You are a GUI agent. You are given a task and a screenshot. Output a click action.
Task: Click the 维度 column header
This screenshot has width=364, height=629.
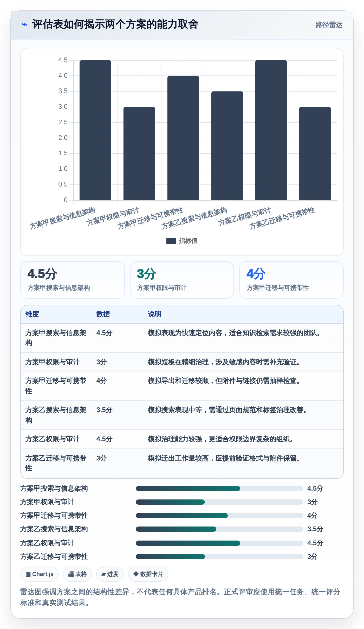coord(32,314)
